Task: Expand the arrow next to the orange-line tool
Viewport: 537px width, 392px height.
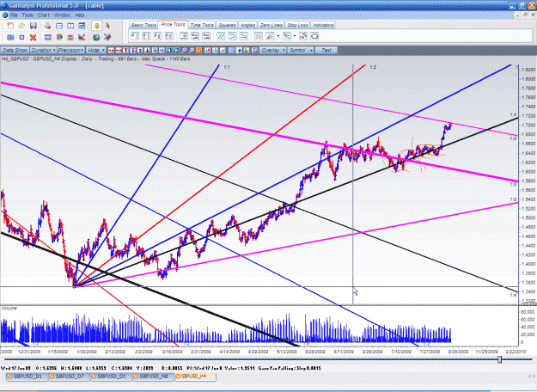Action: coord(278,36)
